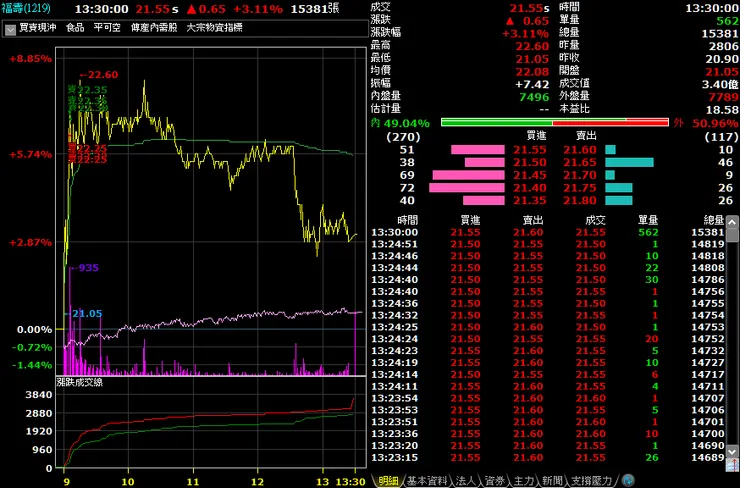Viewport: 740px width, 488px height.
Task: Click total ask count (117)
Action: point(722,137)
